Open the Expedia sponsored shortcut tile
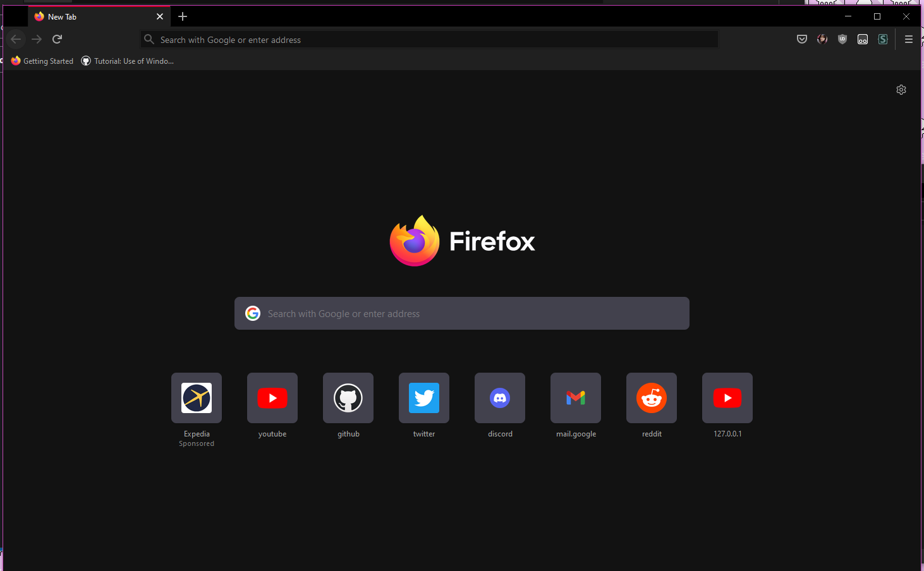 coord(197,398)
